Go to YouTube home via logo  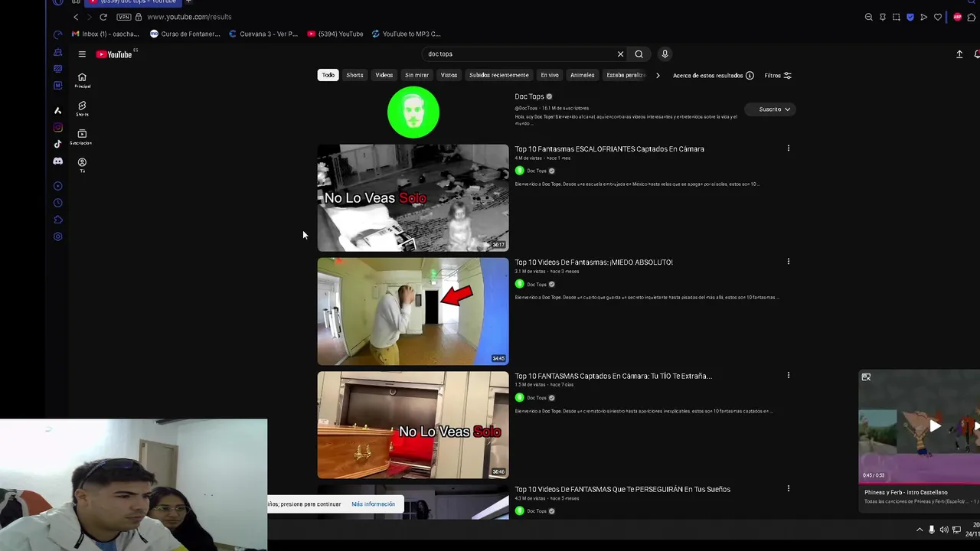click(x=114, y=54)
